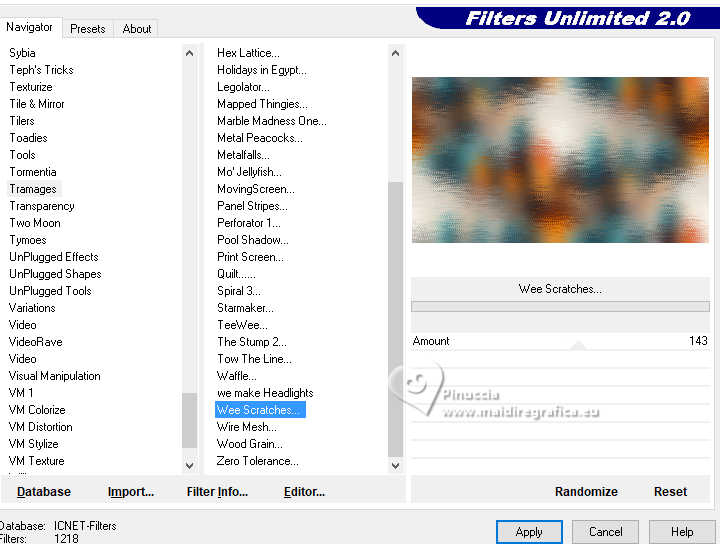The image size is (720, 544).
Task: Select Sybia category
Action: [22, 53]
